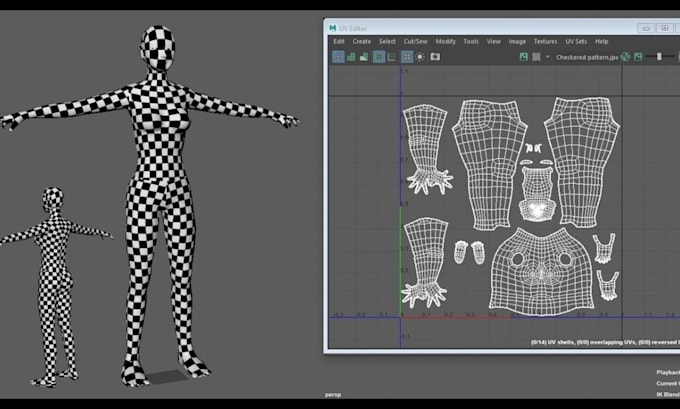Toggle wireframe display icon in UV toolbar
Image resolution: width=680 pixels, height=409 pixels.
point(338,57)
